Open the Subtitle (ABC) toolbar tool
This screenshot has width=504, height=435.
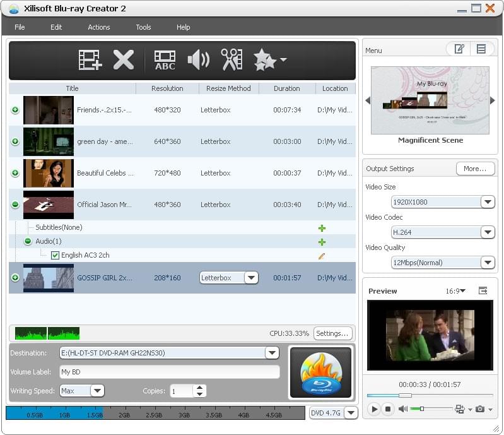click(x=165, y=60)
